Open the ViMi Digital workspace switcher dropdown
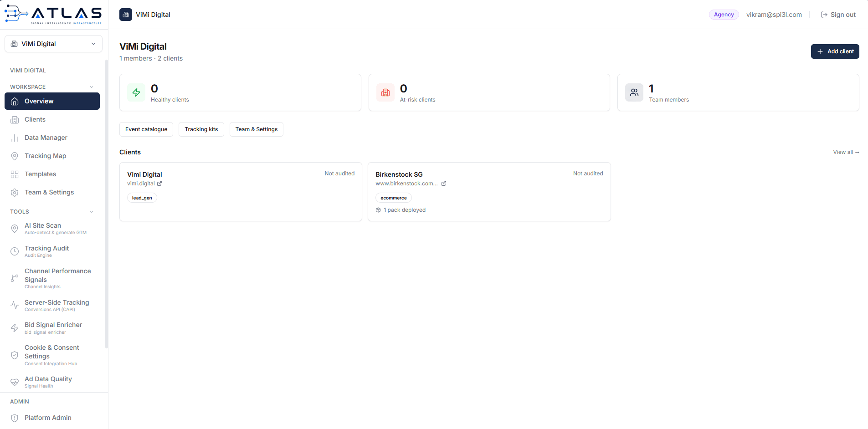868x429 pixels. (x=53, y=44)
